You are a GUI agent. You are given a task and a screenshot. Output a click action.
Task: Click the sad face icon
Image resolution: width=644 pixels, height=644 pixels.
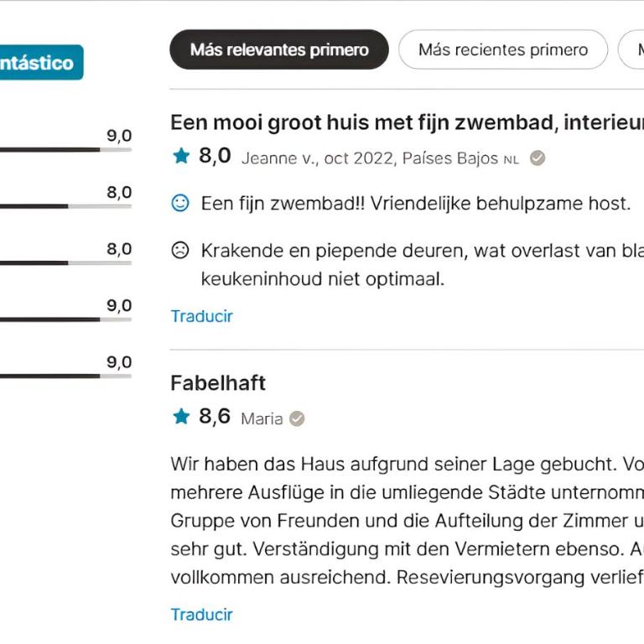pyautogui.click(x=180, y=250)
